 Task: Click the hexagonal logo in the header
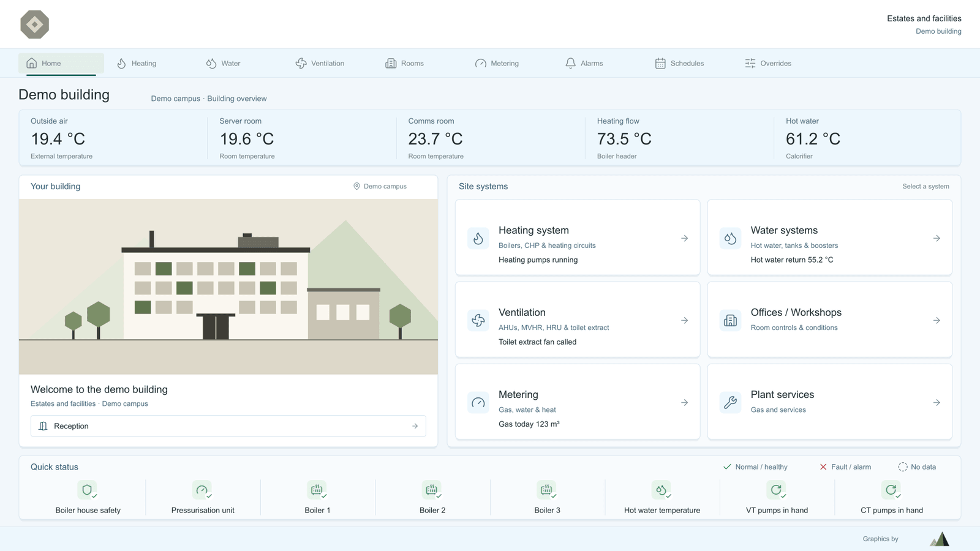pyautogui.click(x=35, y=24)
